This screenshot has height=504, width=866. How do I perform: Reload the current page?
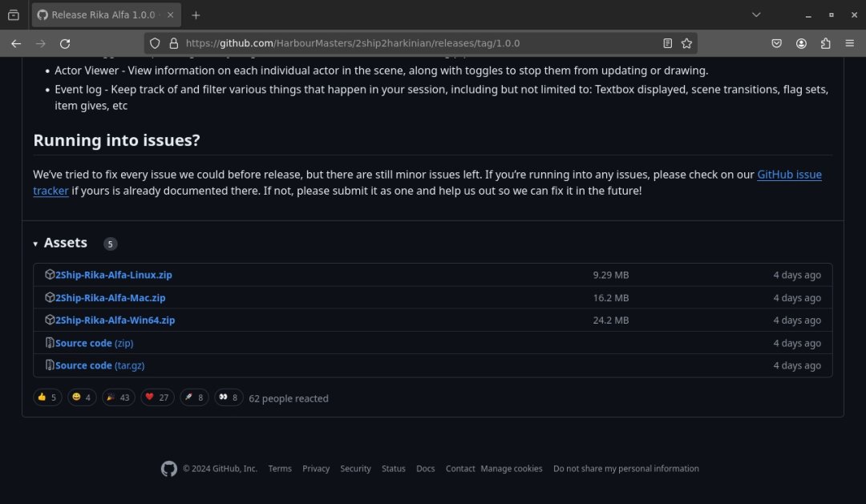click(x=65, y=43)
